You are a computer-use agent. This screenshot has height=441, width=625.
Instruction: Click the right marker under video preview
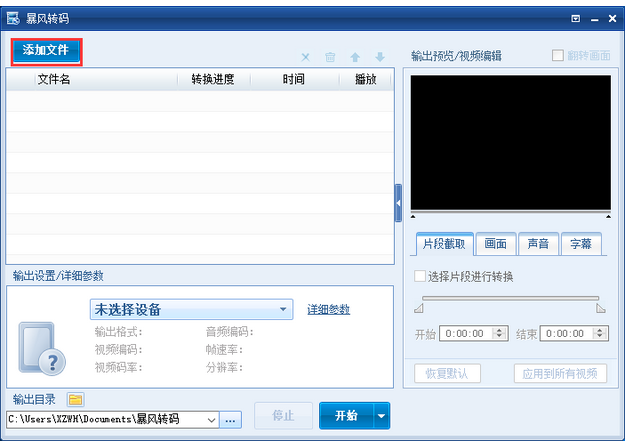tap(608, 217)
